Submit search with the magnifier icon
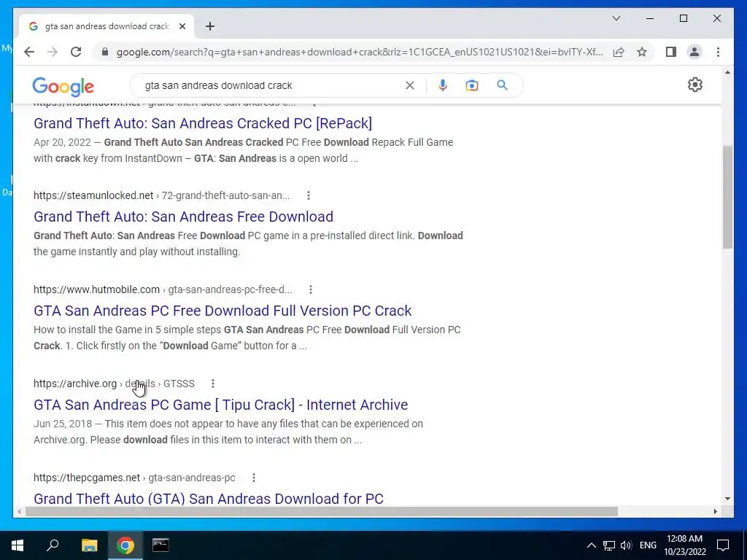 [x=502, y=85]
